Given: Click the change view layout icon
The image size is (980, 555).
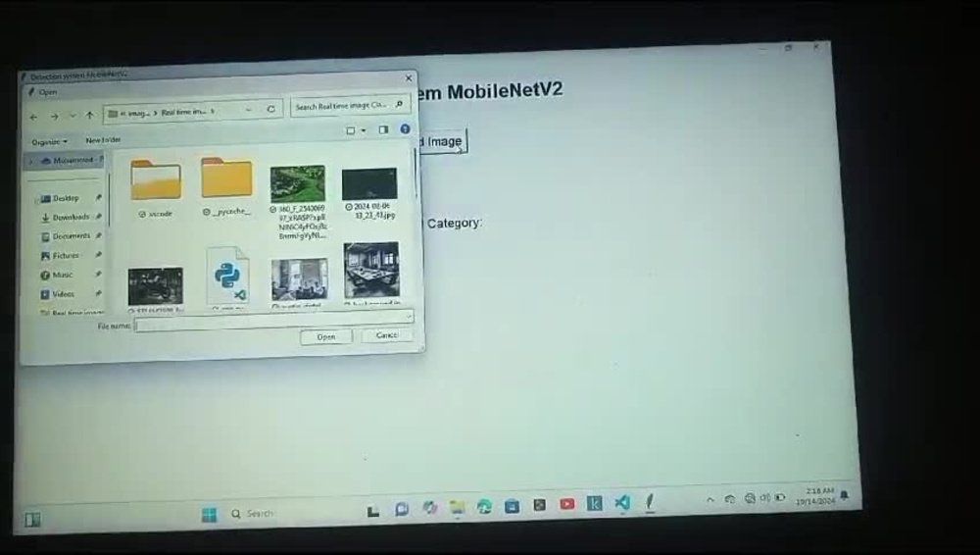Looking at the screenshot, I should (351, 130).
